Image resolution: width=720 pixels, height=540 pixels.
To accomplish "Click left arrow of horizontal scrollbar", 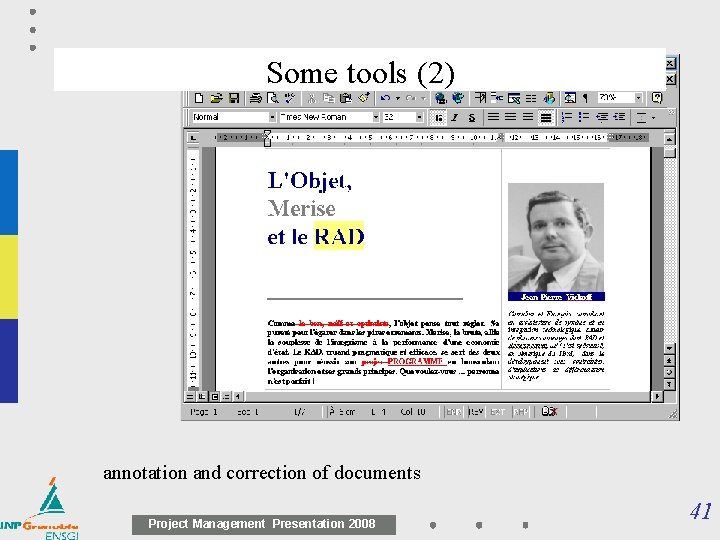I will click(238, 396).
